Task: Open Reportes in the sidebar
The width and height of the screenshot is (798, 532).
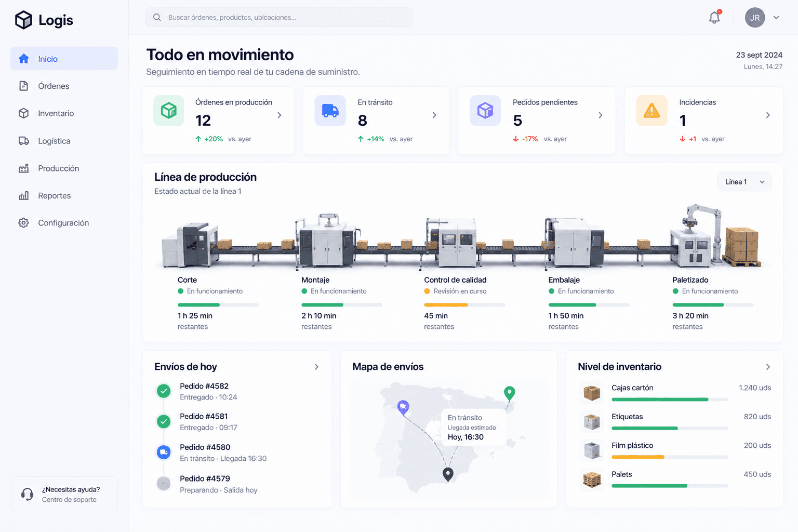Action: [x=64, y=196]
